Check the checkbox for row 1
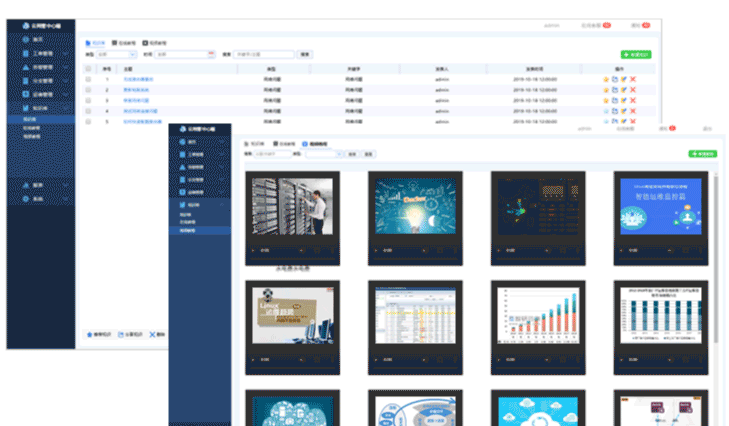Viewport: 729px width, 426px height. pyautogui.click(x=88, y=80)
